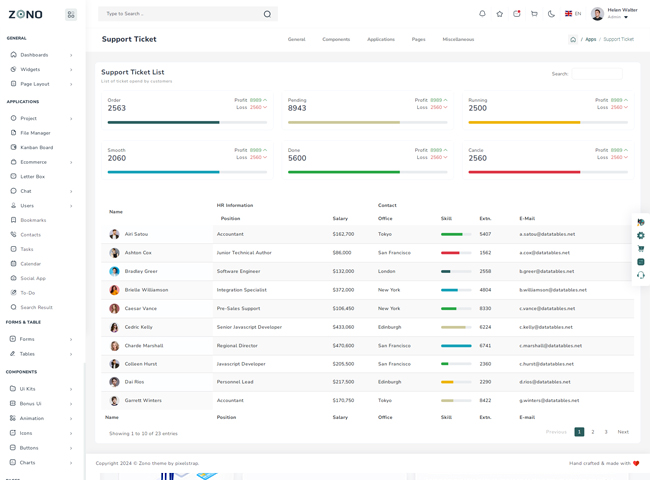This screenshot has height=480, width=650.
Task: Open Kanban Board from sidebar
Action: click(37, 147)
